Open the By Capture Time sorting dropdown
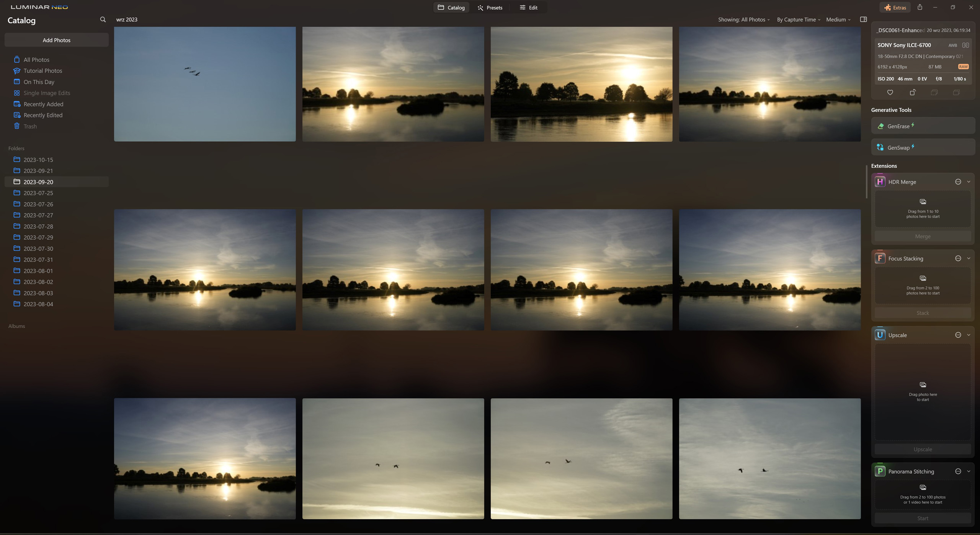Screen dimensions: 980x535 (x=798, y=19)
